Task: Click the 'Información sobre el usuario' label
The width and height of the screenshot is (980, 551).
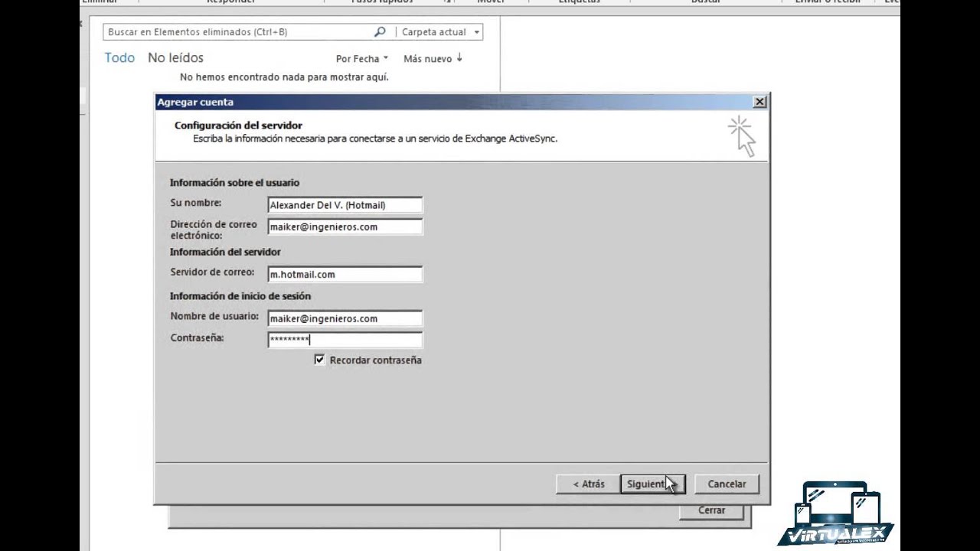Action: [x=234, y=183]
